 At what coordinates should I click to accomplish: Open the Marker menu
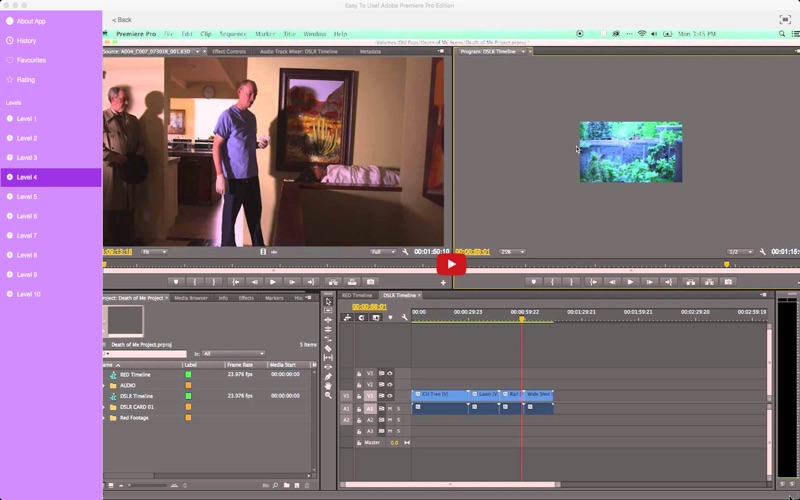click(x=265, y=34)
